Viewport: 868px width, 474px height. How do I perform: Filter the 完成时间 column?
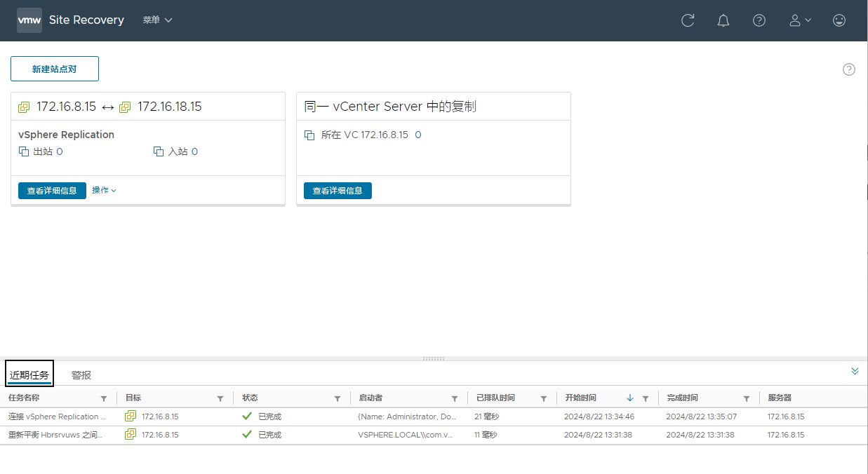click(x=747, y=398)
